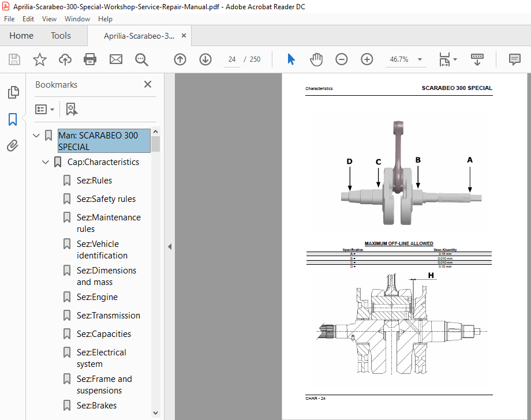Open the Edit menu
This screenshot has width=531, height=420.
tap(28, 19)
